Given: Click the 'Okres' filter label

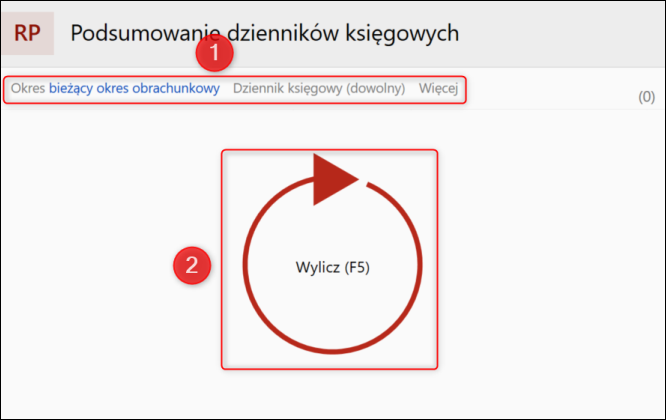Looking at the screenshot, I should tap(28, 88).
